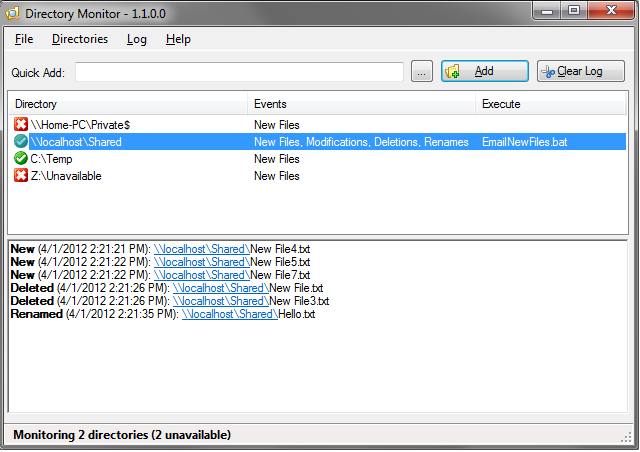Open the Directories menu

coord(80,39)
